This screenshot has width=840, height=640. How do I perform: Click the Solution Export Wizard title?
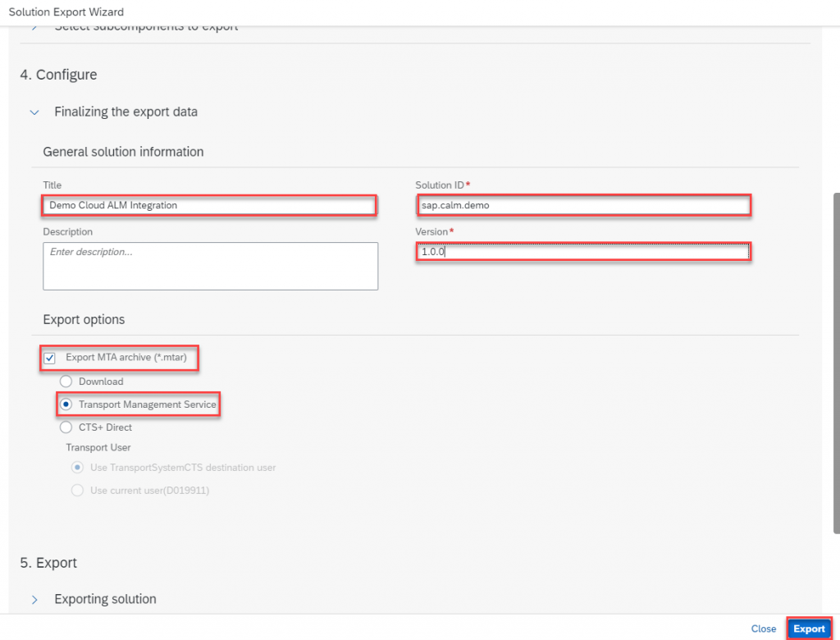pyautogui.click(x=66, y=11)
